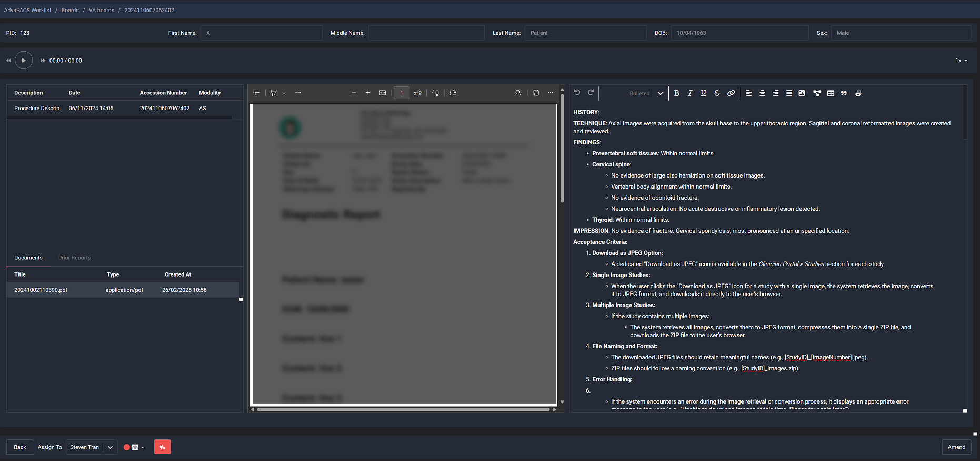Toggle the PDF viewer sidebar outline icon
Image resolution: width=980 pixels, height=461 pixels.
coord(256,93)
